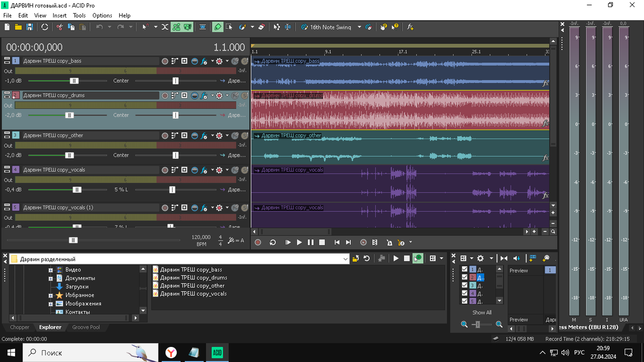Image resolution: width=644 pixels, height=362 pixels.
Task: Save the project with the floppy disk icon
Action: [30, 27]
